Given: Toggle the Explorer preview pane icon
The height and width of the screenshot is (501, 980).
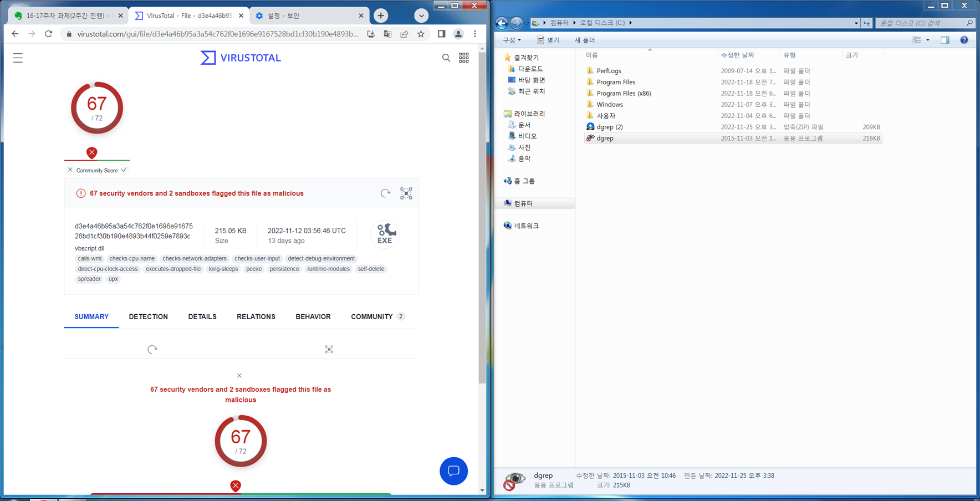Looking at the screenshot, I should tap(945, 40).
